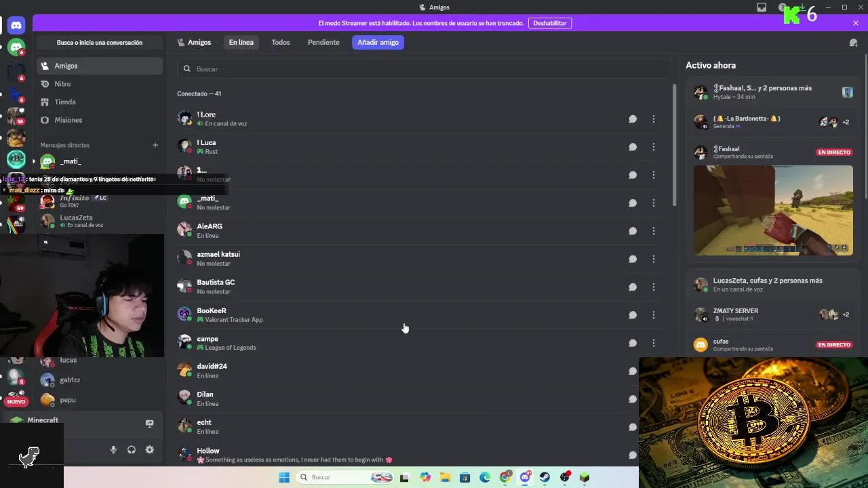The height and width of the screenshot is (488, 868).
Task: Open Fashaa! shared screen preview thumbnail
Action: coord(773,210)
